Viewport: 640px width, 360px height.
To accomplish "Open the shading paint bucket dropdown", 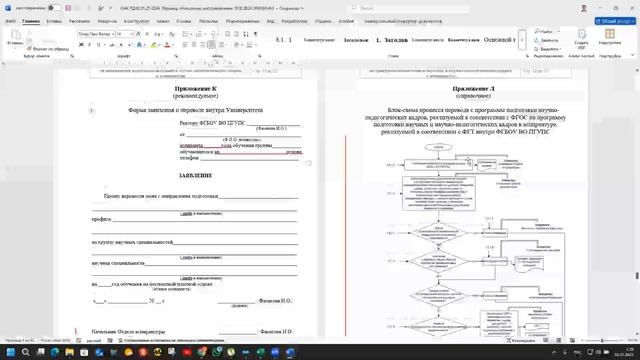I will coord(237,44).
